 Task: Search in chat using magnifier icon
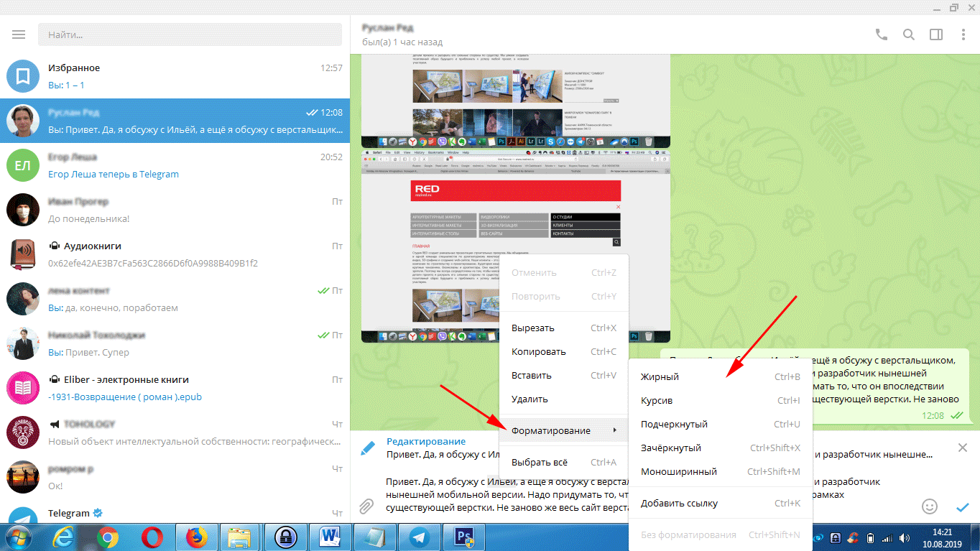[908, 34]
